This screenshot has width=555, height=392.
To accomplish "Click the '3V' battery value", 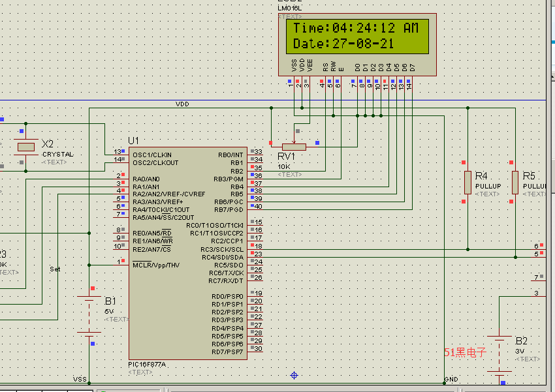I will pos(520,351).
